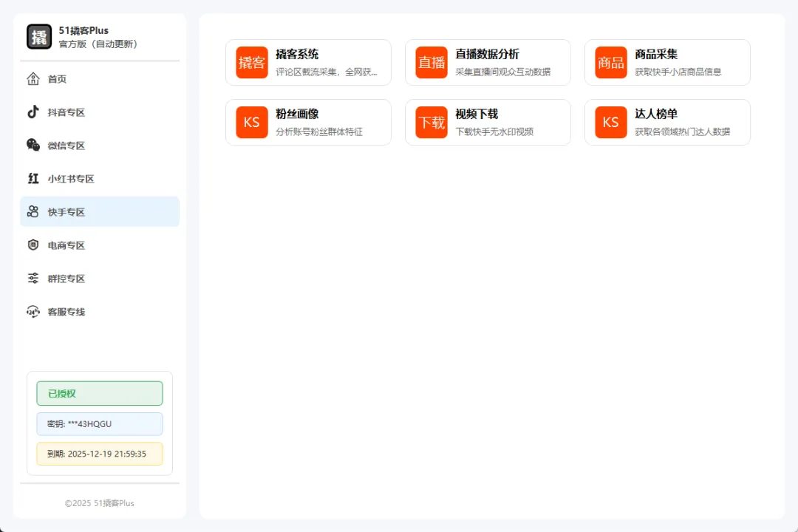This screenshot has height=532, width=798.
Task: Click the 到期 2025-12-19 expiry bar
Action: tap(99, 454)
